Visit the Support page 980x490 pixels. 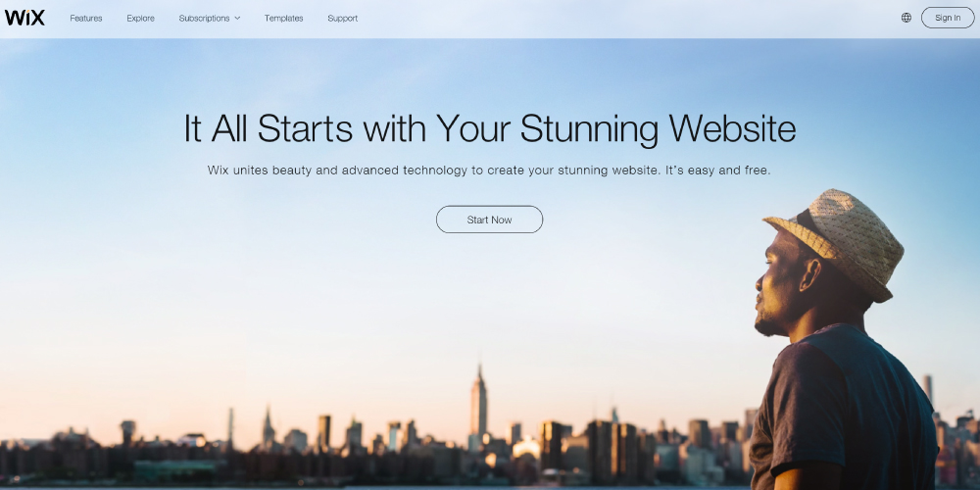tap(342, 18)
